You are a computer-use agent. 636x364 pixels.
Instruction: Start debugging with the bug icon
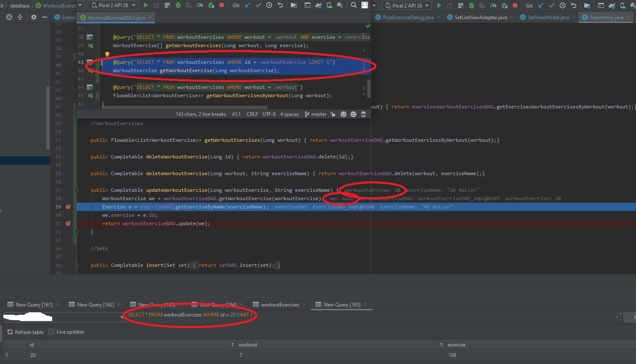click(178, 6)
